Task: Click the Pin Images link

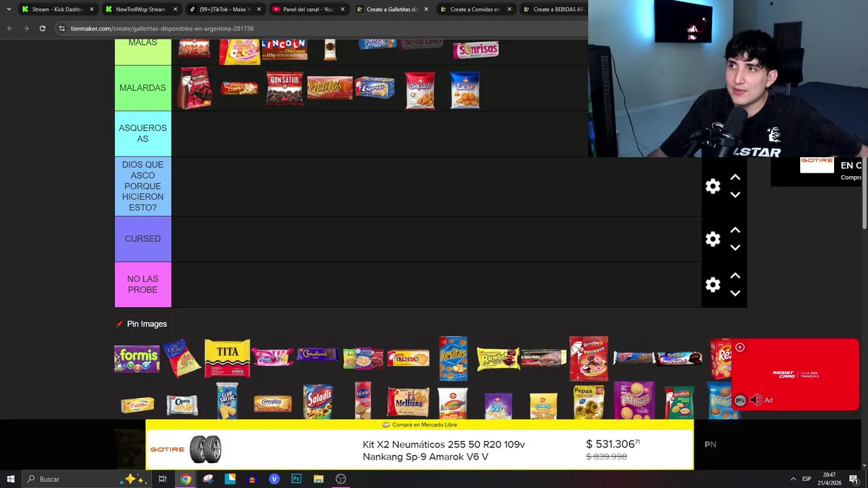Action: [x=146, y=324]
